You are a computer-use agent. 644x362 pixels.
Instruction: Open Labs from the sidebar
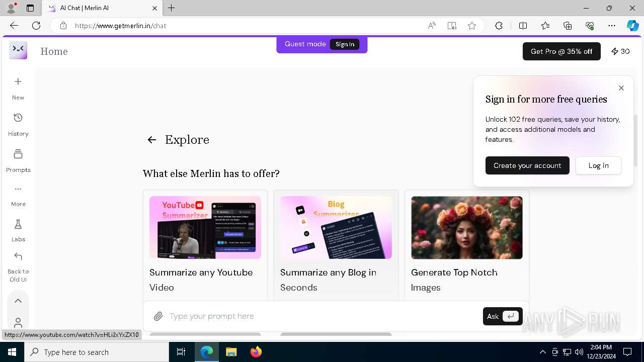click(18, 230)
